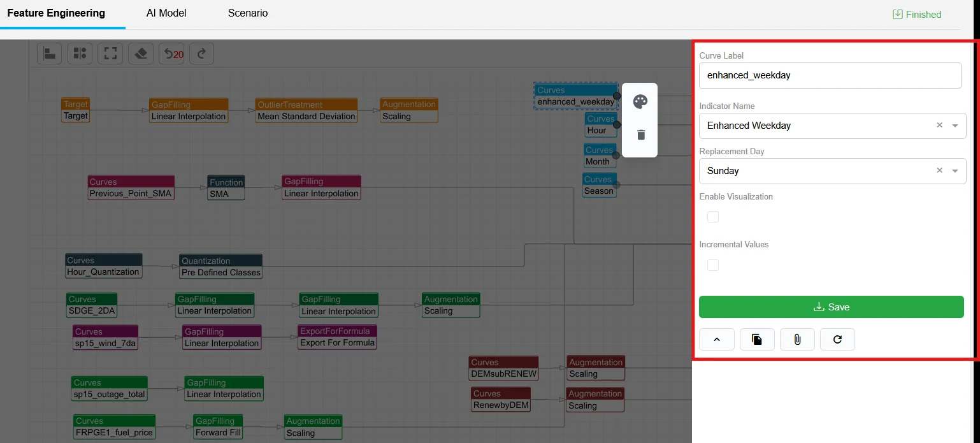Image resolution: width=980 pixels, height=443 pixels.
Task: Select the sp15_outage_total curve node
Action: pyautogui.click(x=110, y=388)
